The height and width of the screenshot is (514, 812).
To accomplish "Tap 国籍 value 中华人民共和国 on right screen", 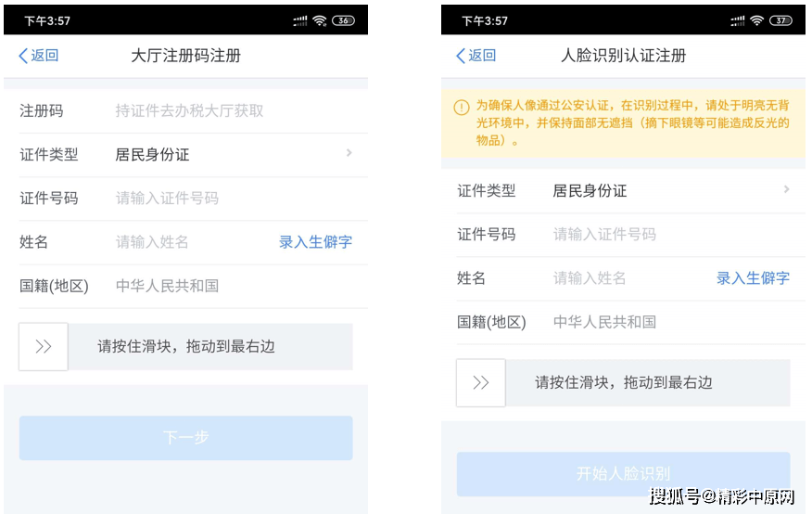I will pyautogui.click(x=605, y=322).
